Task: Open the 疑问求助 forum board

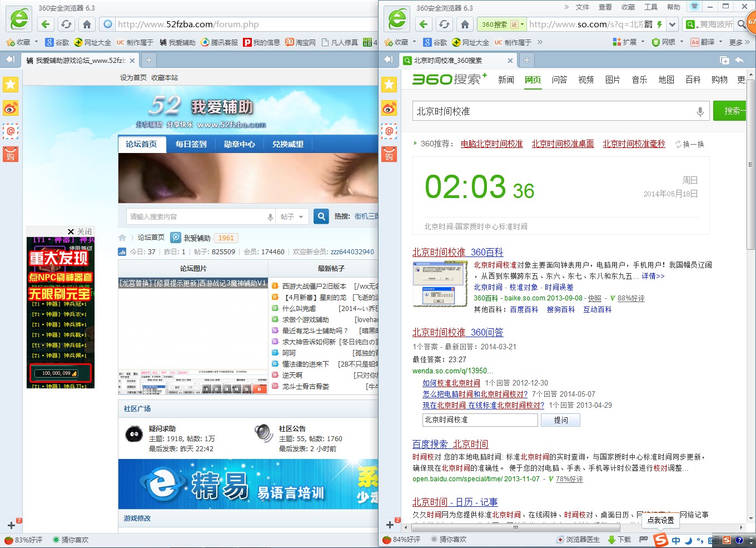Action: click(x=162, y=428)
